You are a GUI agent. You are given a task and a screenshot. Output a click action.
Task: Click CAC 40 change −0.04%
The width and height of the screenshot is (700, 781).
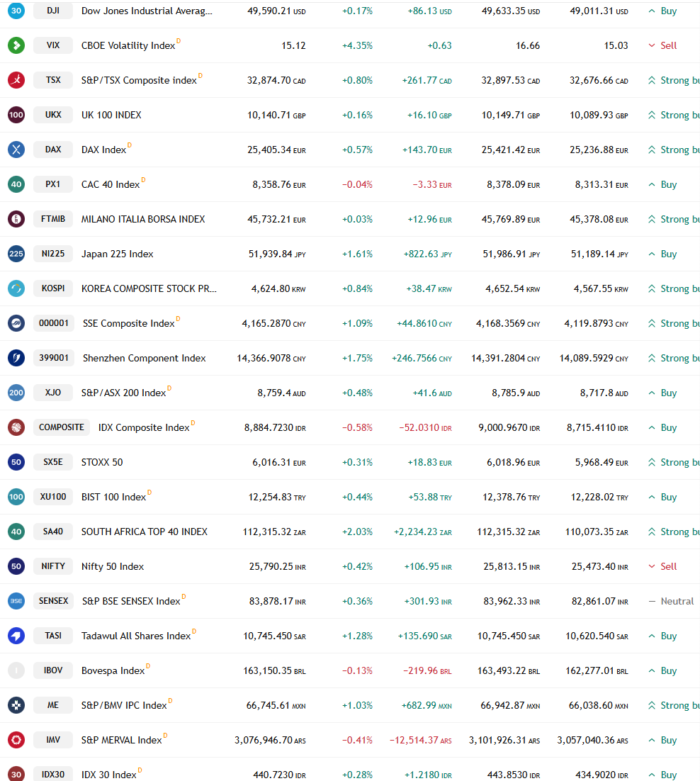(x=358, y=184)
